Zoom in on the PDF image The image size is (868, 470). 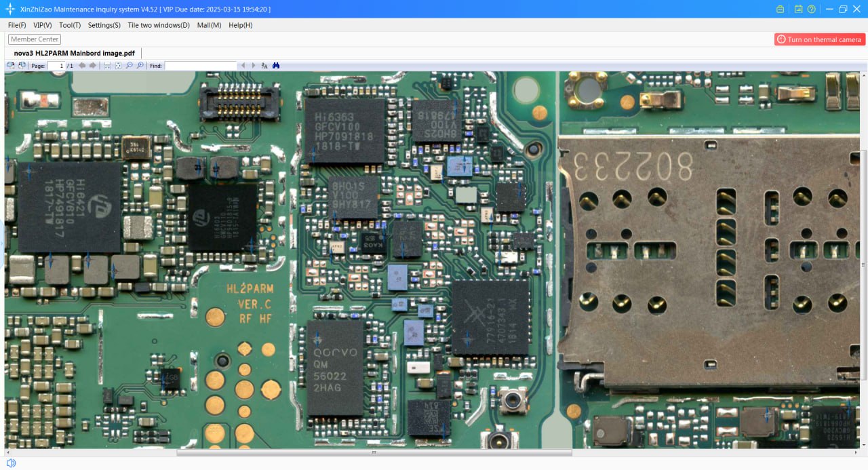click(140, 66)
